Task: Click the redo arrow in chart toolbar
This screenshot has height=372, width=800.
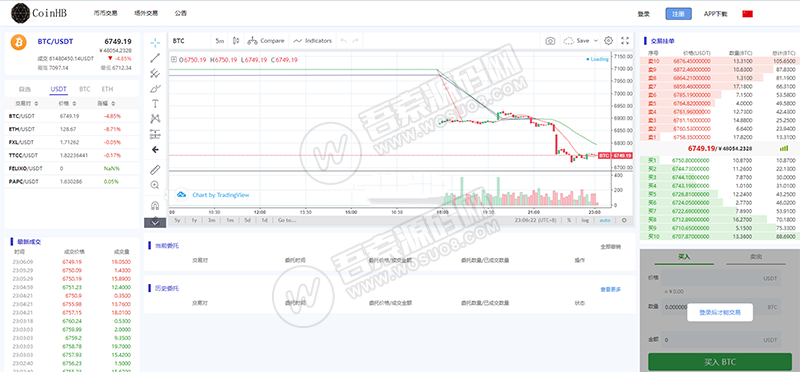Action: (x=355, y=40)
